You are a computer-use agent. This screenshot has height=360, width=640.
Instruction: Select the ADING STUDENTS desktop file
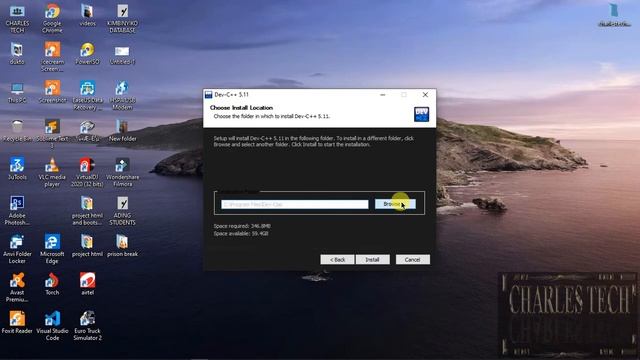click(x=122, y=211)
